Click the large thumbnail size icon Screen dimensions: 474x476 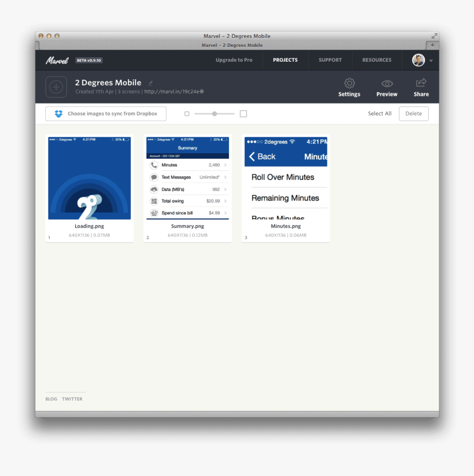click(243, 114)
